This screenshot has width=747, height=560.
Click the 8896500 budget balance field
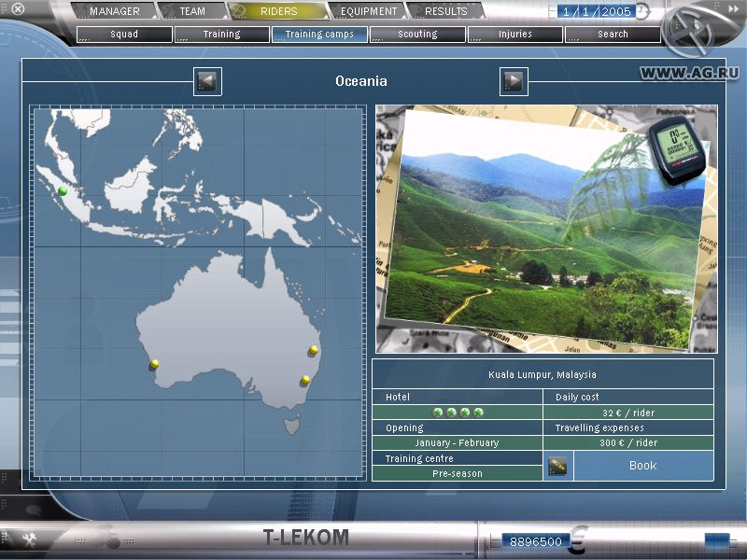pos(535,541)
